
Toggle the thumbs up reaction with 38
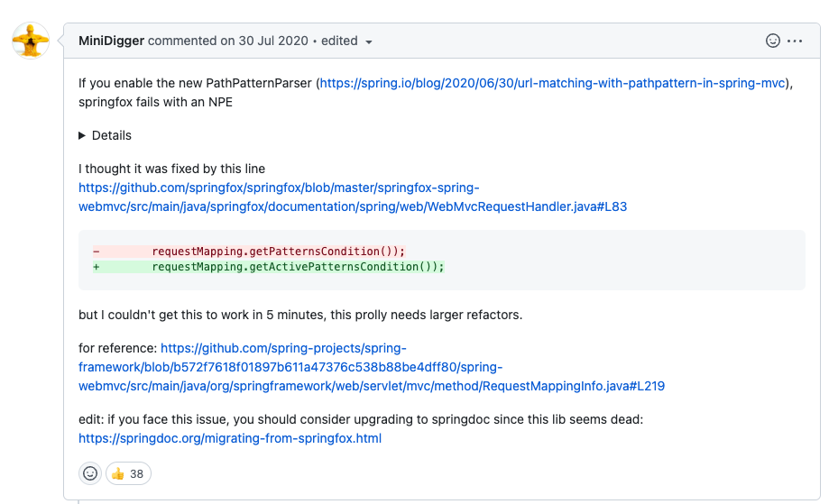(128, 473)
